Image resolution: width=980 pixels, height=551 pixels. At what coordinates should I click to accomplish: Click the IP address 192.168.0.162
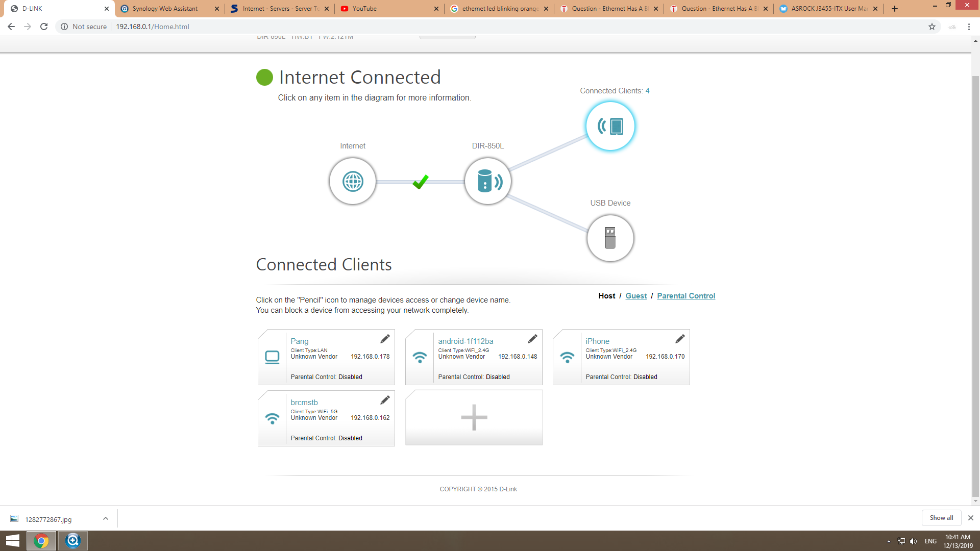coord(370,418)
